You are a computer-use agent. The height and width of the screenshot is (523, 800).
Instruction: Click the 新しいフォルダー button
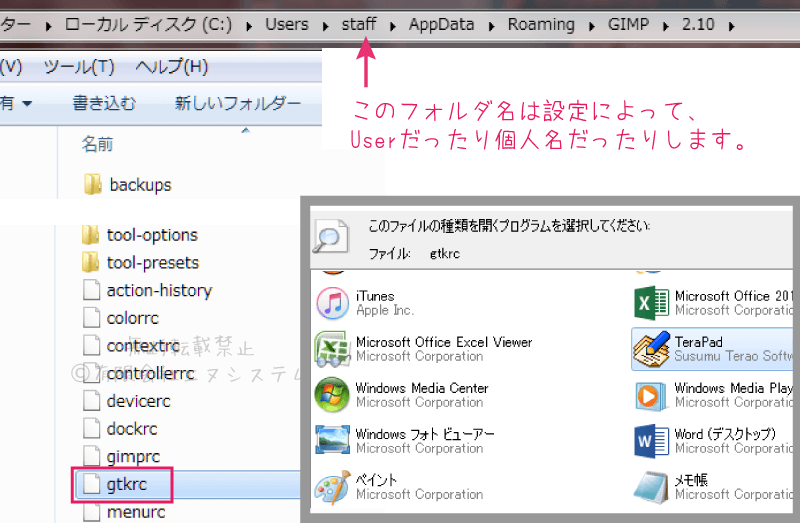pyautogui.click(x=238, y=103)
